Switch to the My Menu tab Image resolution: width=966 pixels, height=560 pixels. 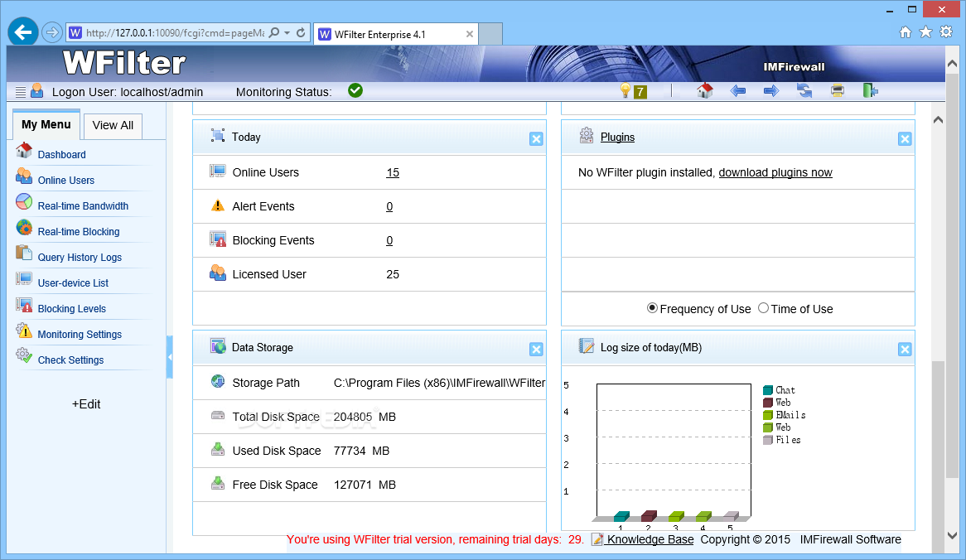[x=46, y=124]
